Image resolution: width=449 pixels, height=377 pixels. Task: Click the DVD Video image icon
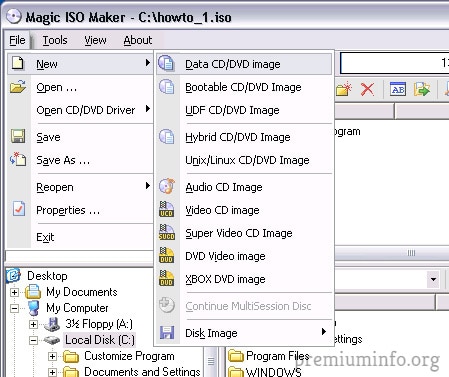click(x=166, y=255)
